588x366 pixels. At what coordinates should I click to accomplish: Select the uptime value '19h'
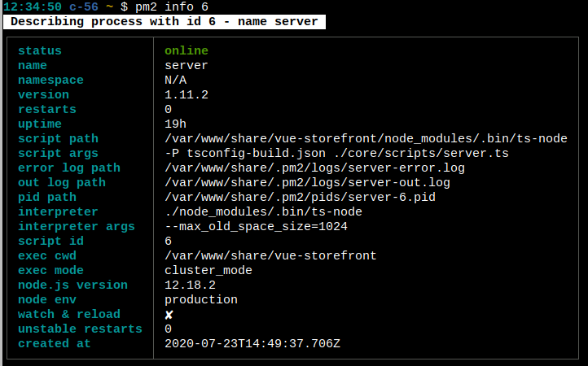point(175,124)
